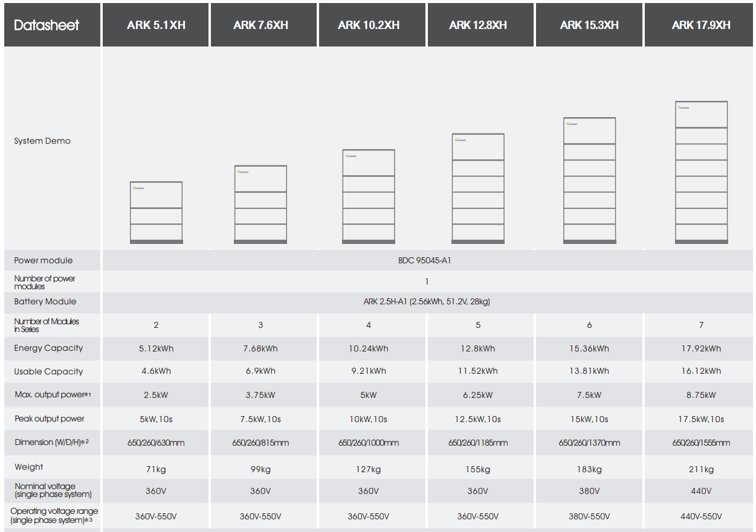Click the Weight row label
The height and width of the screenshot is (532, 756).
coord(29,467)
